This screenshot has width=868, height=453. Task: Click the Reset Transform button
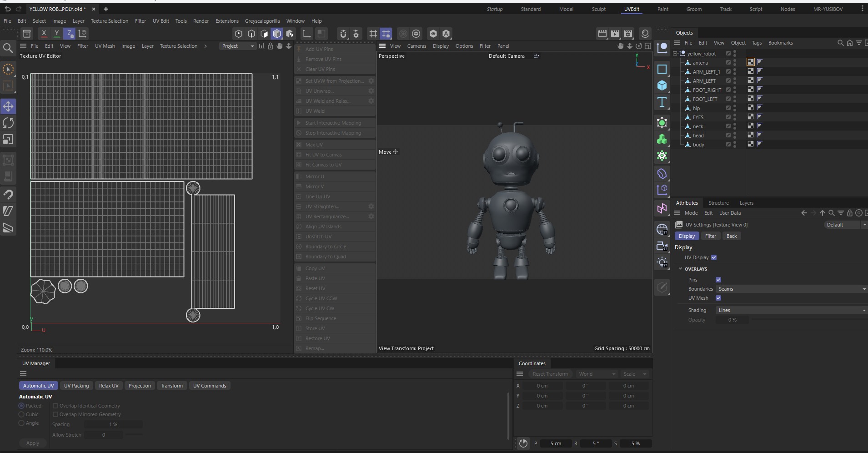[550, 374]
